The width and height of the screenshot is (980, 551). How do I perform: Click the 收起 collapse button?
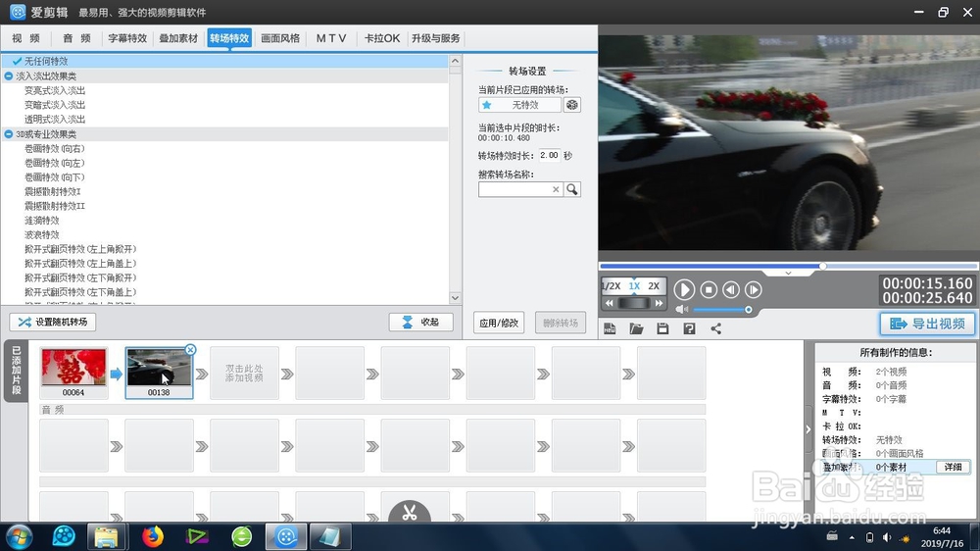click(421, 322)
